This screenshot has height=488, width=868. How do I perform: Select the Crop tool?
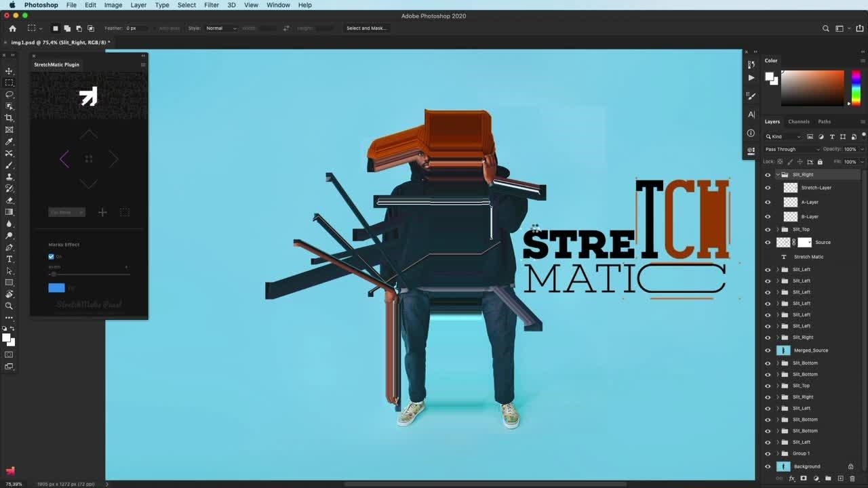(9, 118)
